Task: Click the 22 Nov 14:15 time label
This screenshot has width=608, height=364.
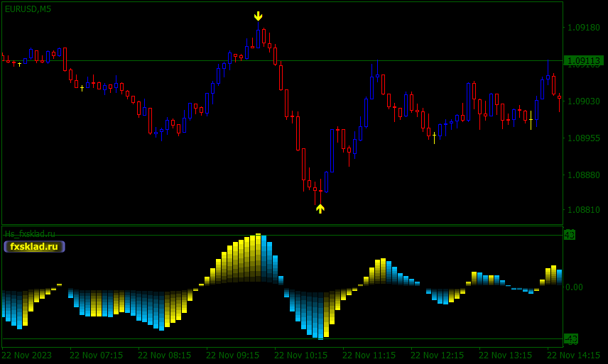Action: coord(574,355)
